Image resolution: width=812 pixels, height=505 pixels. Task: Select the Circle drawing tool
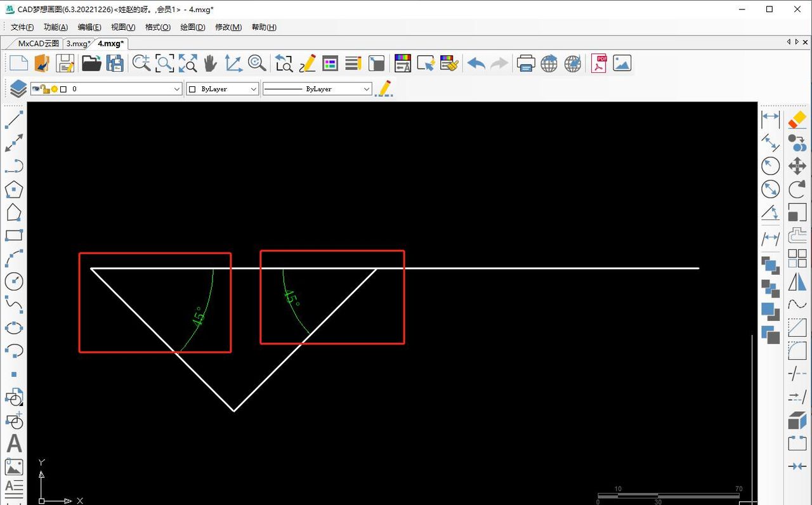[14, 282]
